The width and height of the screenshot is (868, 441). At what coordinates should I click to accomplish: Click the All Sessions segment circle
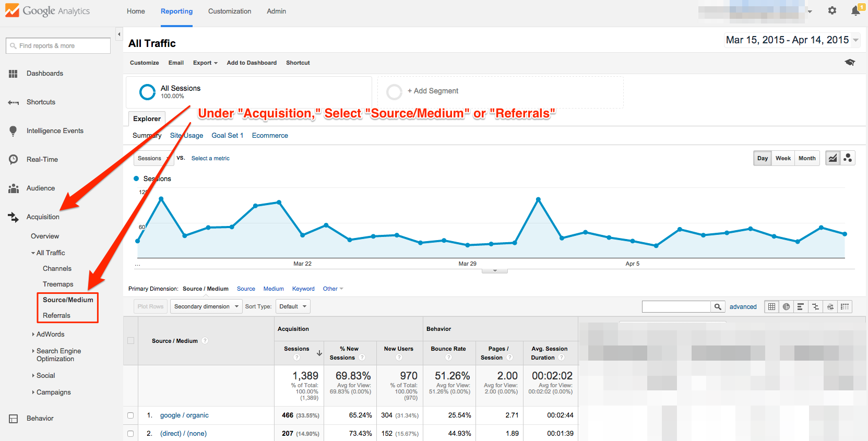pyautogui.click(x=148, y=92)
